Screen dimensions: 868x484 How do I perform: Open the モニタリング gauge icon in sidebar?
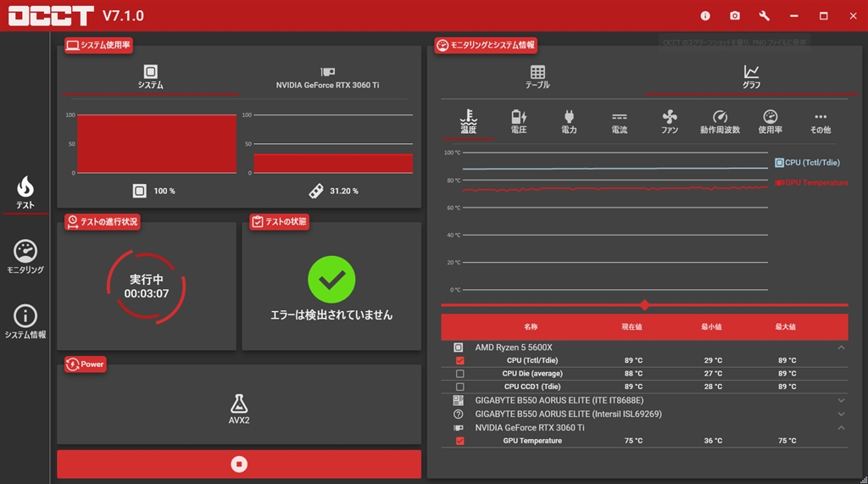[25, 252]
